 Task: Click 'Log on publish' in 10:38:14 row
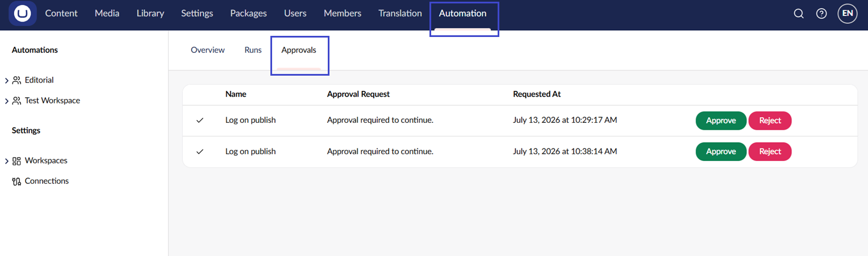[251, 152]
